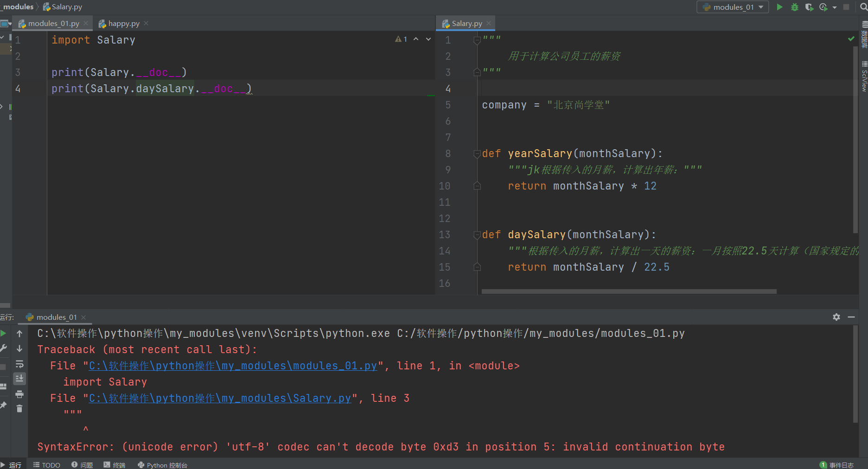The image size is (868, 469).
Task: Pin the run tab with pin icon
Action: pos(3,406)
